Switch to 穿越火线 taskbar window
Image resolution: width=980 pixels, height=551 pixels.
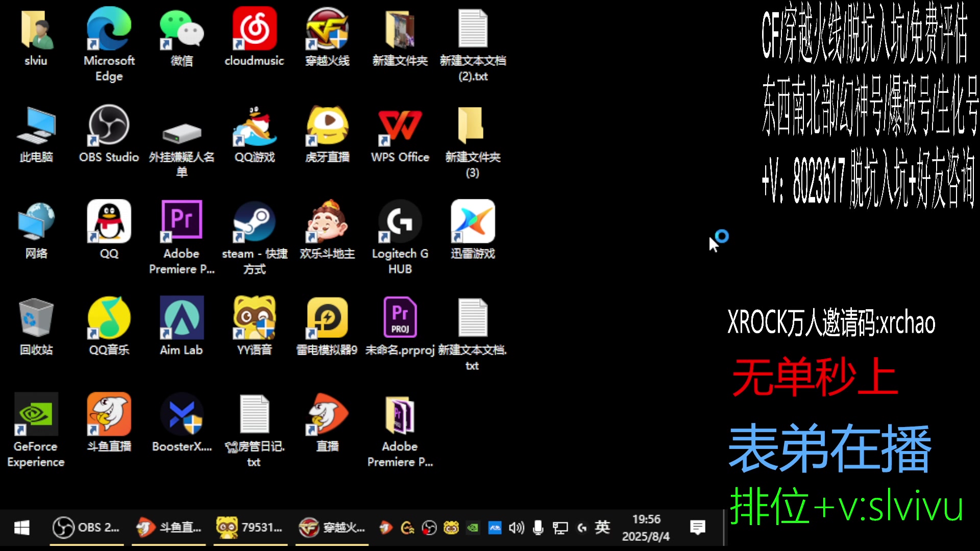[332, 528]
